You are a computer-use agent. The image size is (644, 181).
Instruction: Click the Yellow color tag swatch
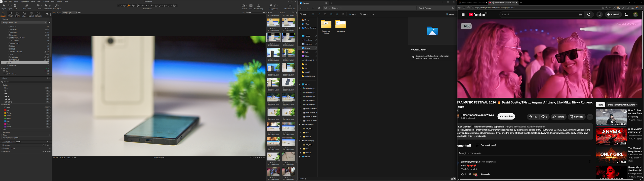pyautogui.click(x=5, y=116)
